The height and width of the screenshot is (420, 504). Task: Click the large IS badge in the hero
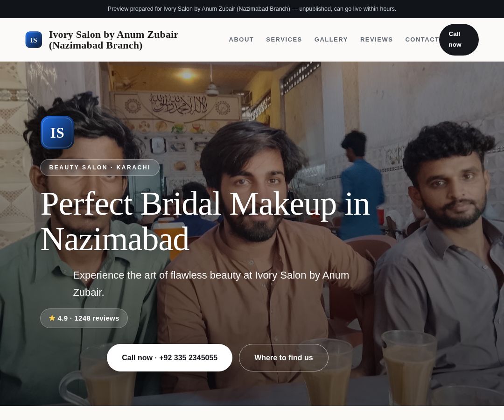click(x=57, y=133)
